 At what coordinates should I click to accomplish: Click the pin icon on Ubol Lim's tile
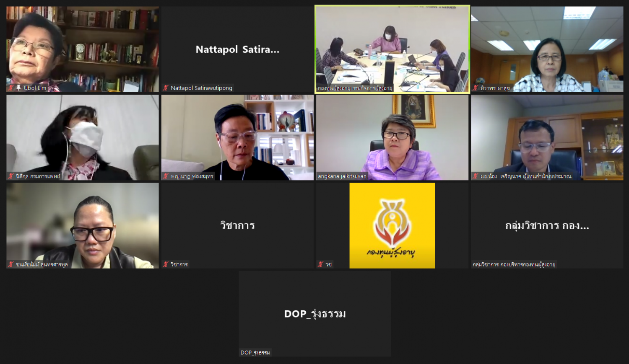click(x=18, y=88)
